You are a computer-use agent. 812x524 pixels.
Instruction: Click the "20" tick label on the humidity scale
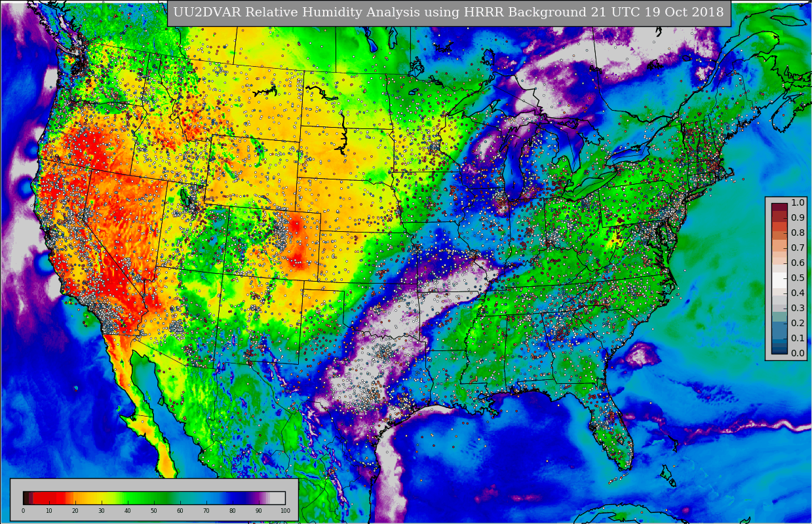pyautogui.click(x=75, y=511)
